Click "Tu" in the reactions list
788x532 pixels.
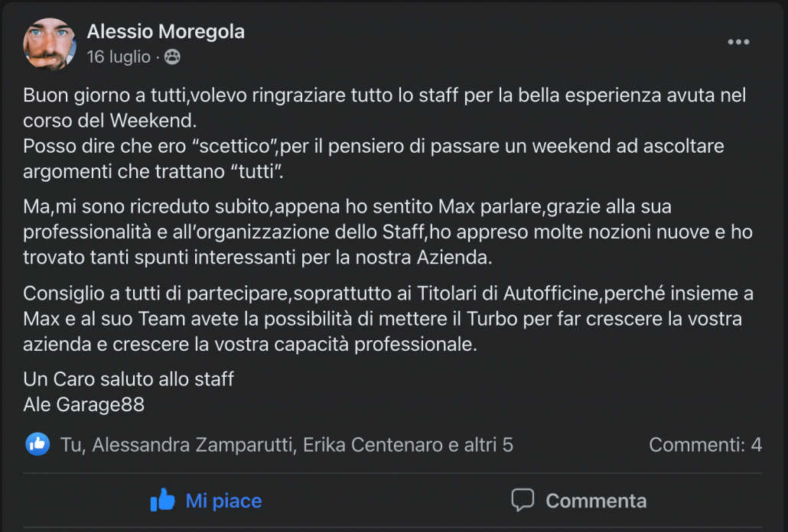tap(70, 445)
